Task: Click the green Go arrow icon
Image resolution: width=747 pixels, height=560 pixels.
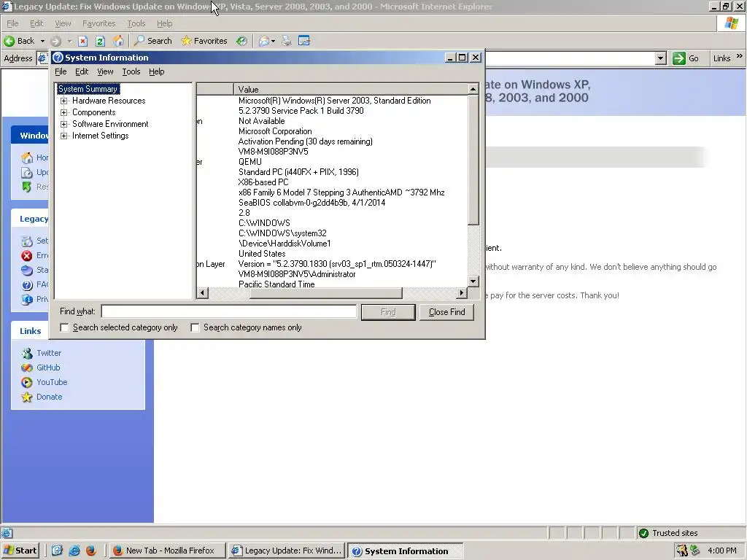Action: [x=679, y=58]
